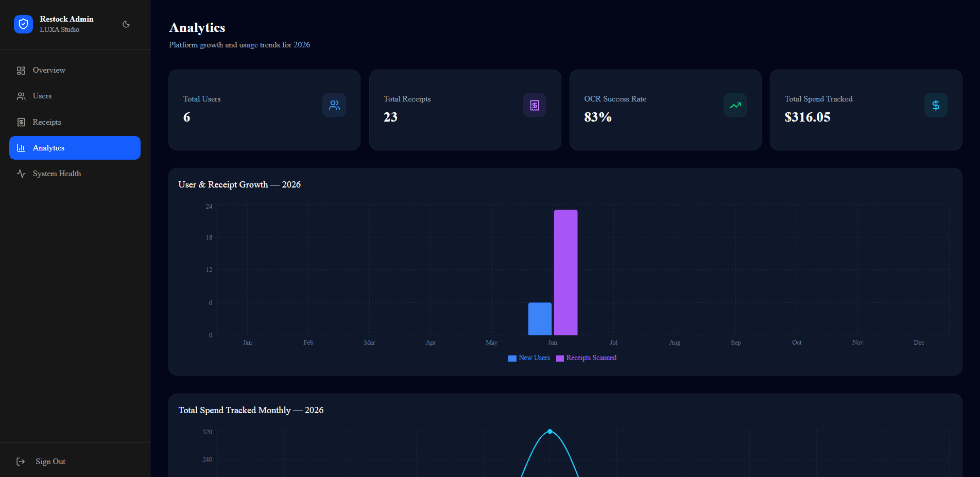The height and width of the screenshot is (477, 980).
Task: Click the blue New Users bar for Jun
Action: (540, 319)
